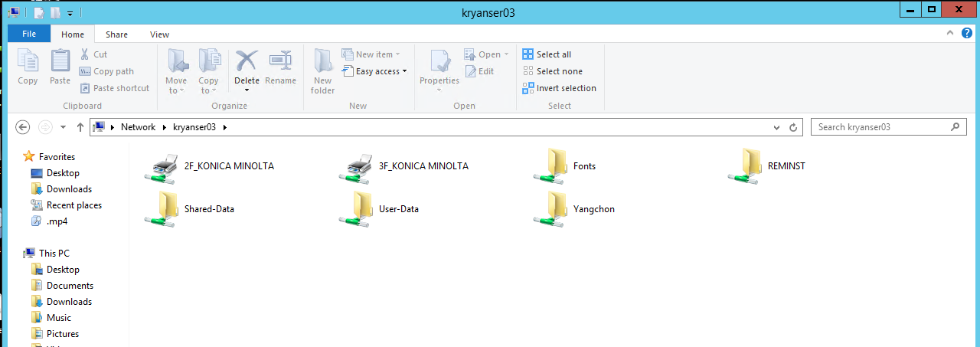Select the .mp4 favorite item
This screenshot has height=347, width=980.
coord(49,221)
